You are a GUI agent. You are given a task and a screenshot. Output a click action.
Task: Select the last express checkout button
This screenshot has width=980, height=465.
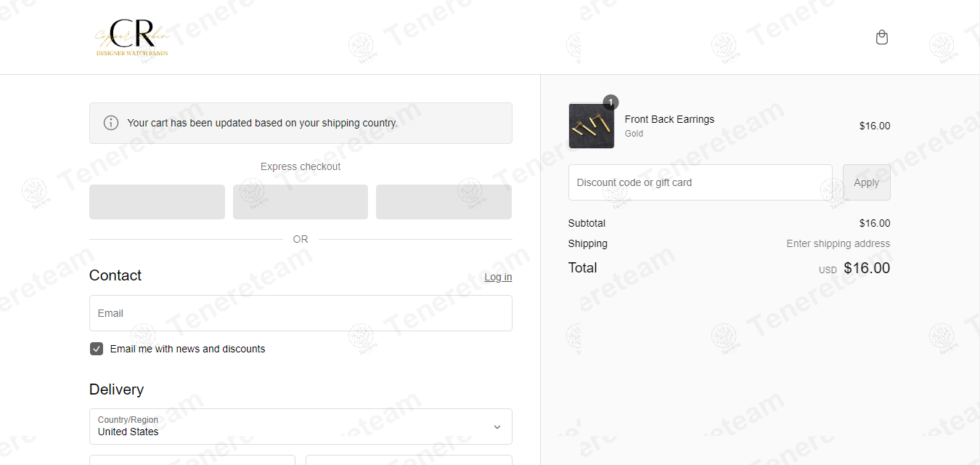point(444,202)
